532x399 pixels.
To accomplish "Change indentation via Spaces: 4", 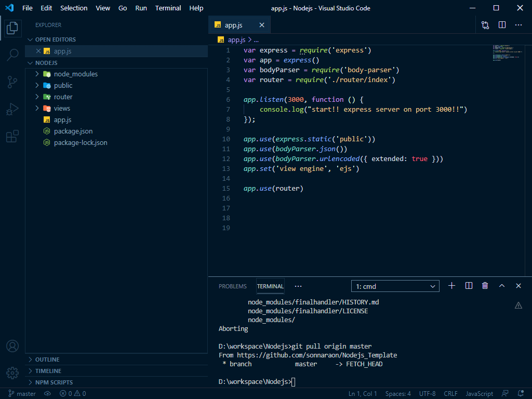I will (x=398, y=394).
